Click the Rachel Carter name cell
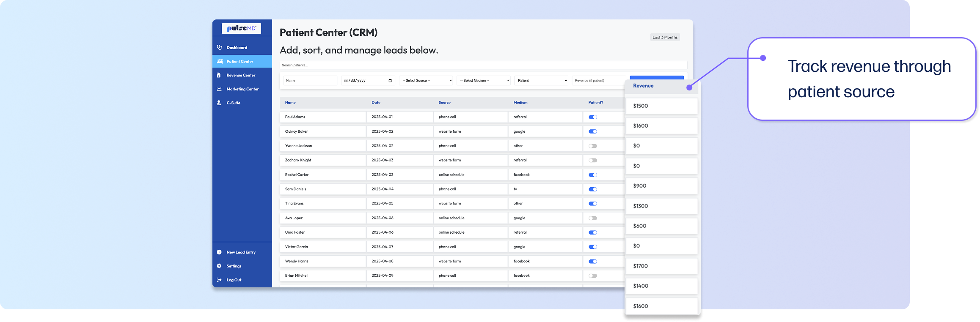Viewport: 980px width, 322px height. [x=323, y=175]
